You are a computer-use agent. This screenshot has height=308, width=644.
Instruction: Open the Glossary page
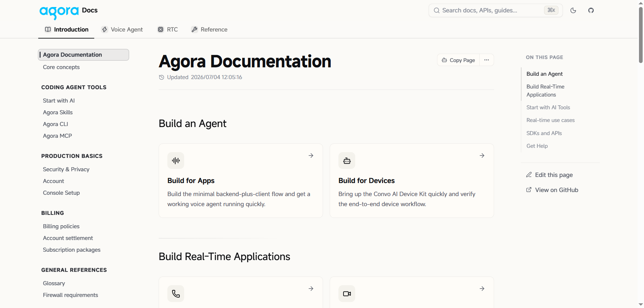click(54, 283)
